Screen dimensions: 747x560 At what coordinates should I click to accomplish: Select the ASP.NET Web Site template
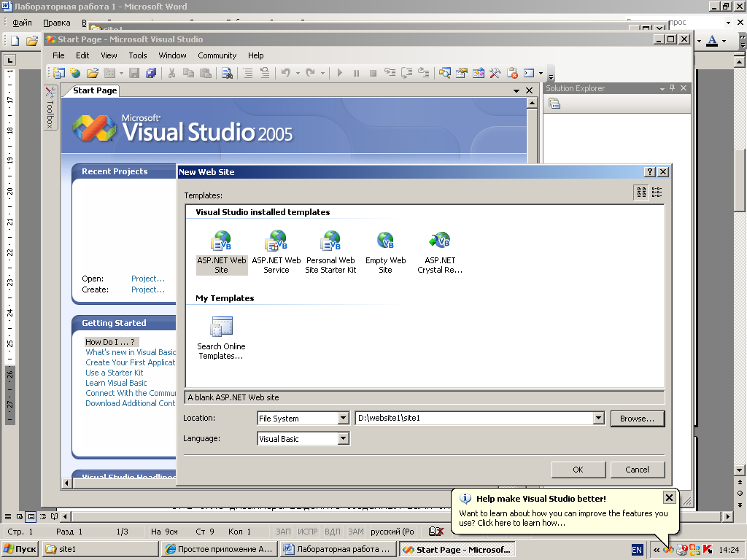(x=222, y=252)
